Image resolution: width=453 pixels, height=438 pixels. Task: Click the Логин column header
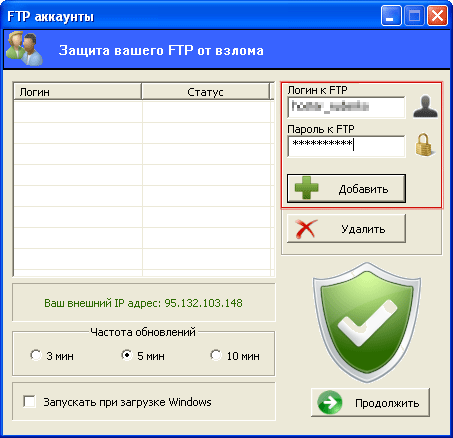(x=78, y=92)
